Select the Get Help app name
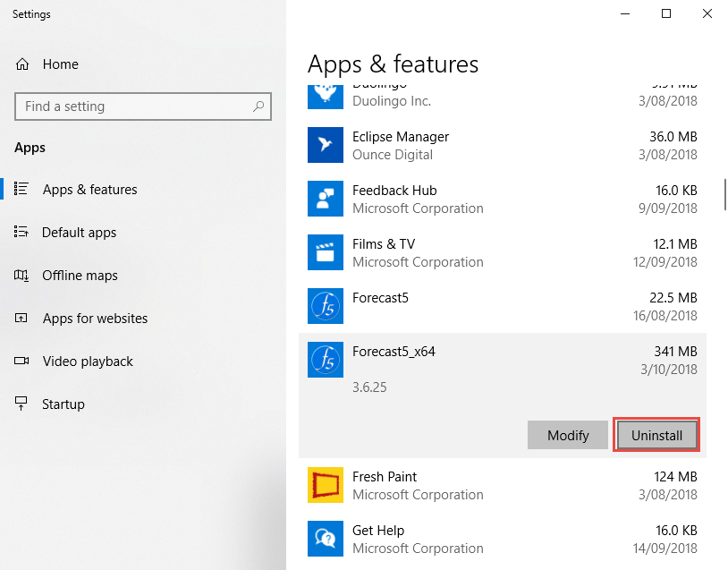The image size is (728, 570). (x=378, y=531)
